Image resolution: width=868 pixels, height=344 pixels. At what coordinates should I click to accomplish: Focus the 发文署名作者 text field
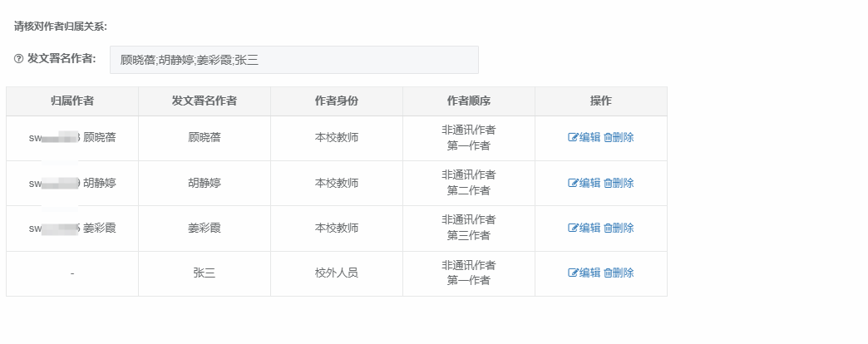pos(294,60)
